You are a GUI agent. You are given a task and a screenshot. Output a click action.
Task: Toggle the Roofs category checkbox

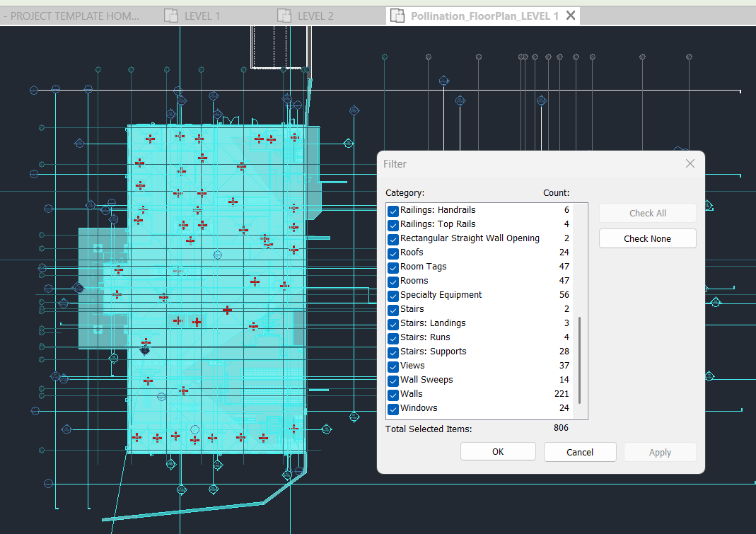pyautogui.click(x=393, y=253)
